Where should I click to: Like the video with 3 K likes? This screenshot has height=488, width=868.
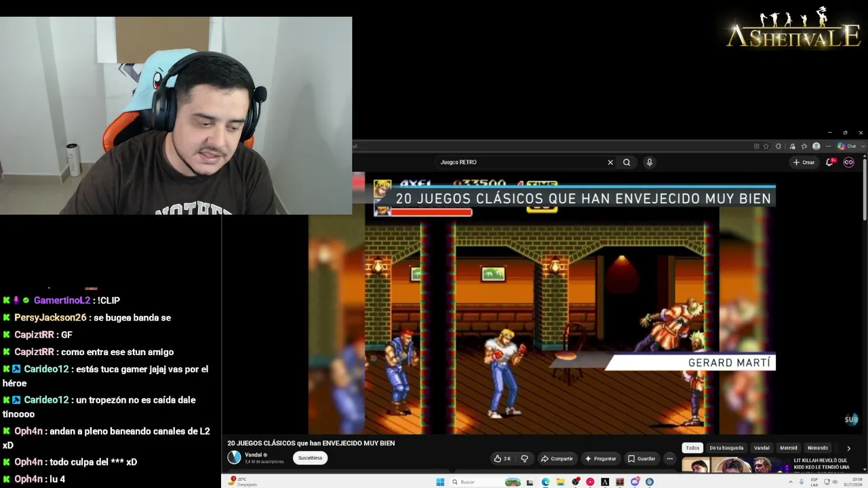click(502, 459)
